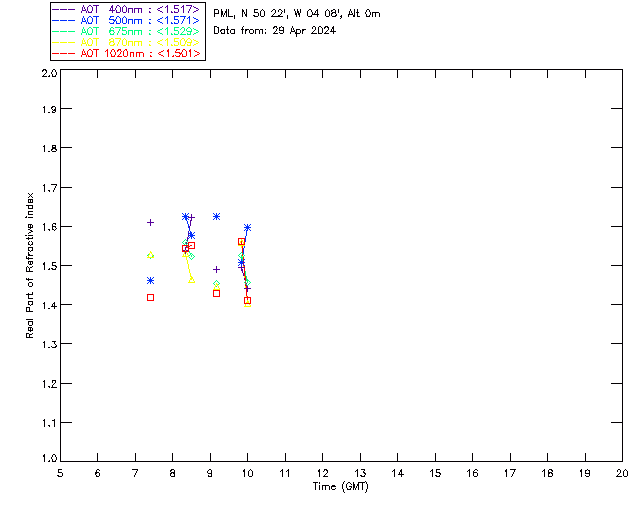The width and height of the screenshot is (640, 512).
Task: Click the x-axis tick label 5
Action: coord(60,473)
